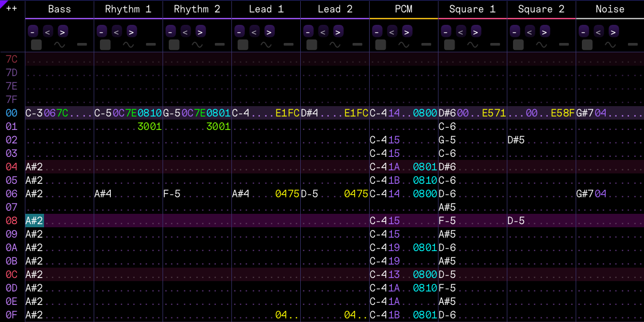Reduce effect columns on Rhythm 2 with <
Image resolution: width=644 pixels, height=322 pixels.
pos(185,32)
